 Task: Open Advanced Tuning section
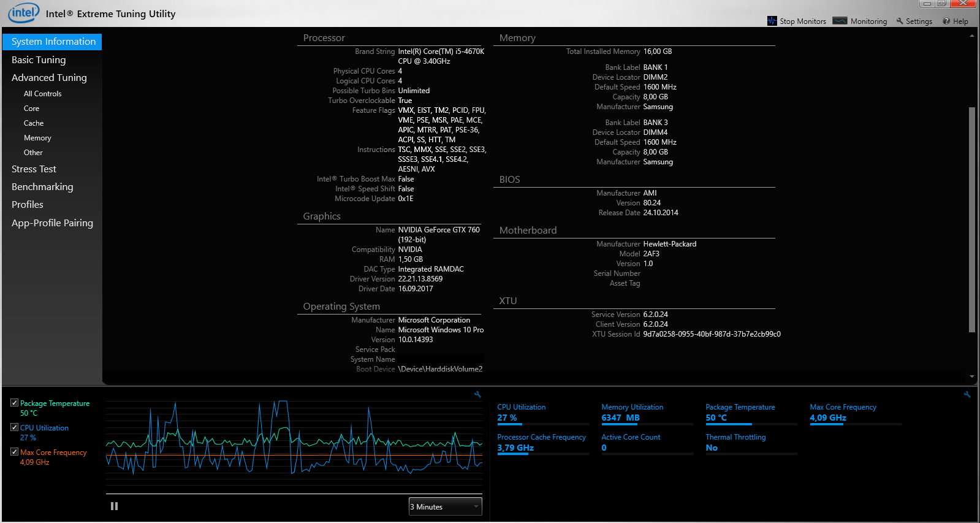(49, 78)
